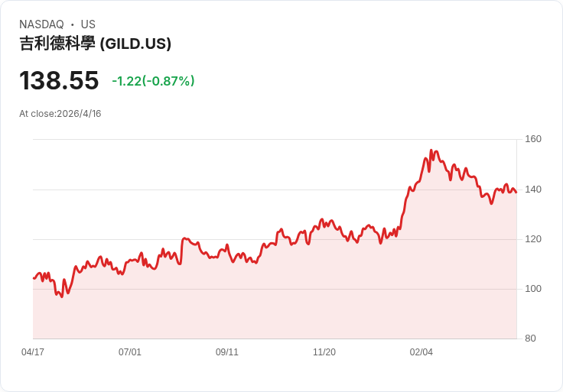Select the 04/17 date on the x-axis
This screenshot has height=392, width=563.
click(33, 352)
